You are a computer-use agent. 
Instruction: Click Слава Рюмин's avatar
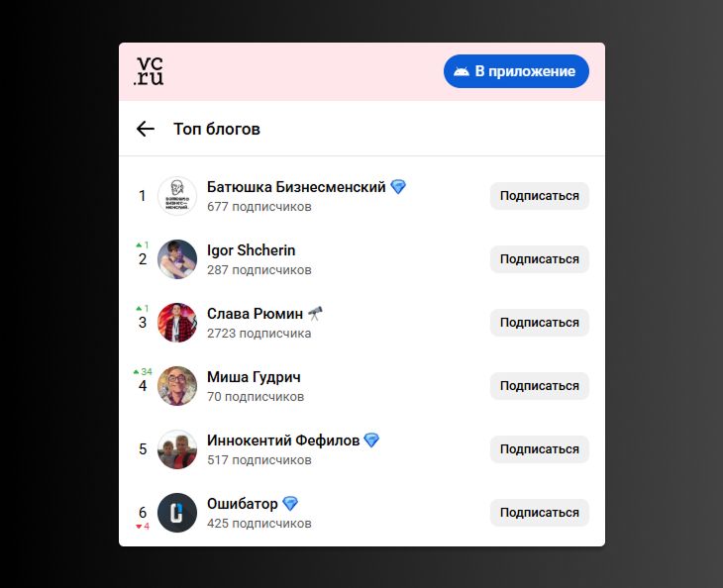coord(177,323)
